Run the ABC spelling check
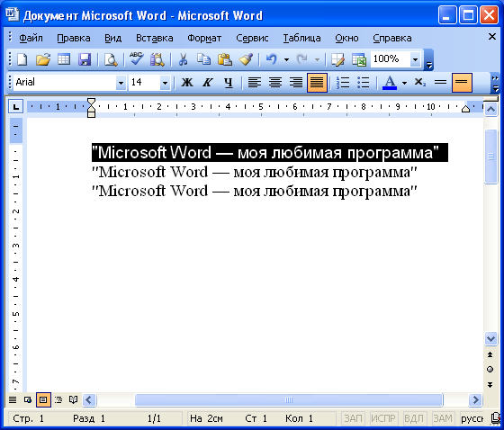The image size is (504, 430). click(x=137, y=59)
